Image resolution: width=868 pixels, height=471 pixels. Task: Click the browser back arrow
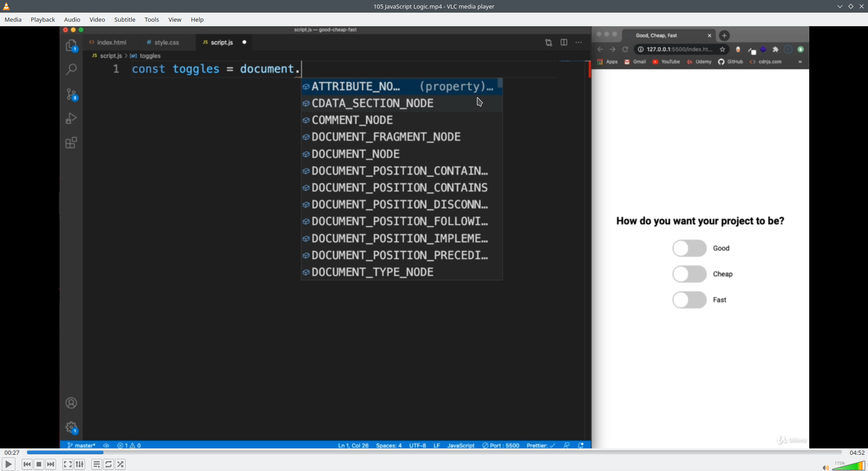[x=600, y=49]
